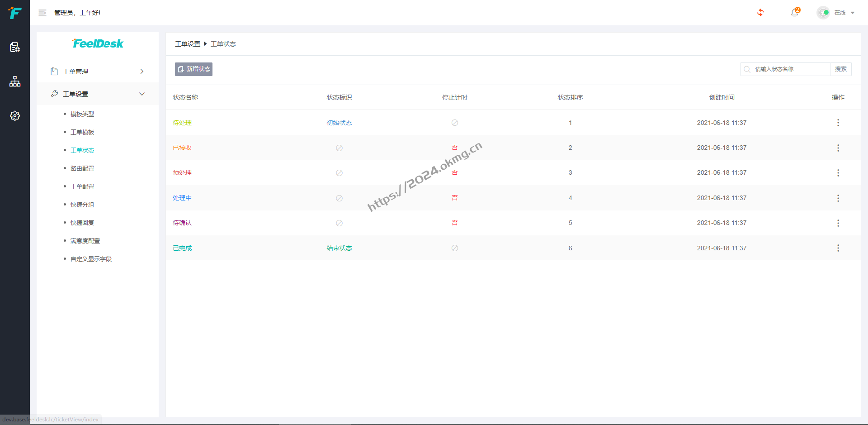868x425 pixels.
Task: Open actions menu for 待处理 row
Action: click(838, 123)
